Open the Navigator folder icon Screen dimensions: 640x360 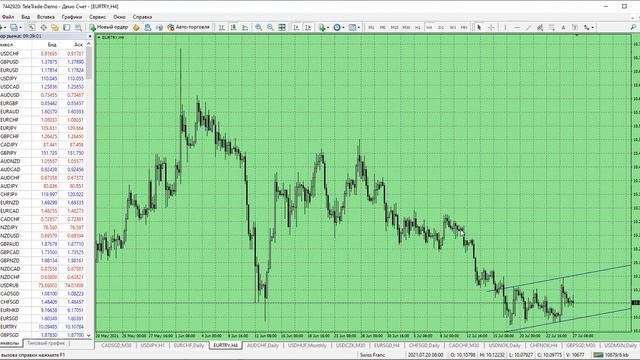(x=55, y=27)
